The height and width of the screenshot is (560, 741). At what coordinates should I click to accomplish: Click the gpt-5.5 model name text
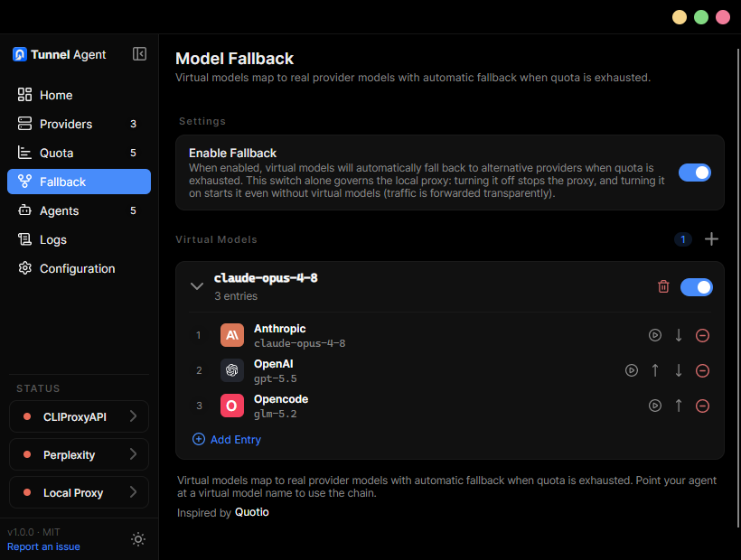(x=276, y=378)
